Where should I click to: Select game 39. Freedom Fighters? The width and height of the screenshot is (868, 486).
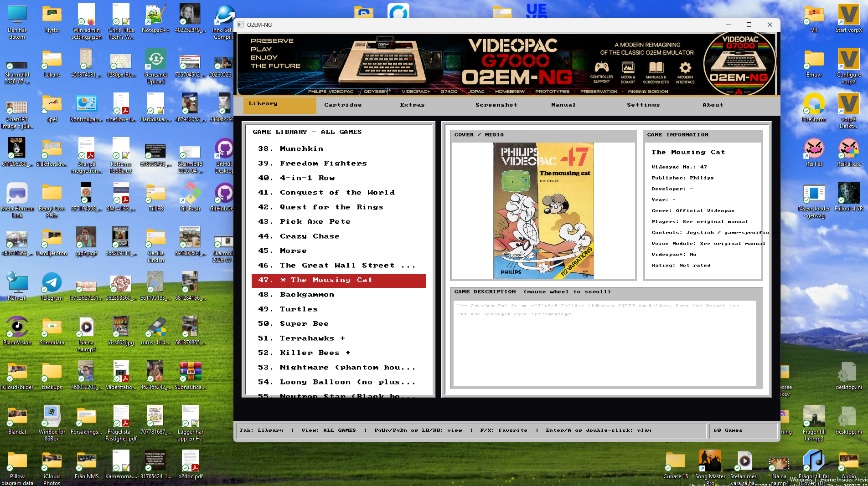click(x=338, y=164)
